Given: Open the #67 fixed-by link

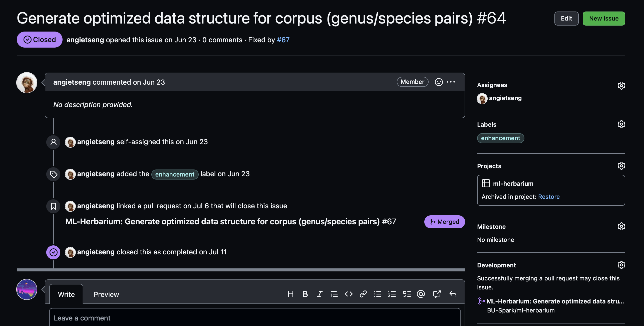Looking at the screenshot, I should (283, 40).
